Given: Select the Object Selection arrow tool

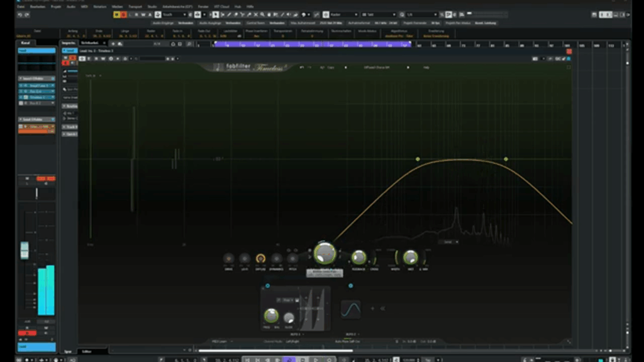Looking at the screenshot, I should (216, 15).
